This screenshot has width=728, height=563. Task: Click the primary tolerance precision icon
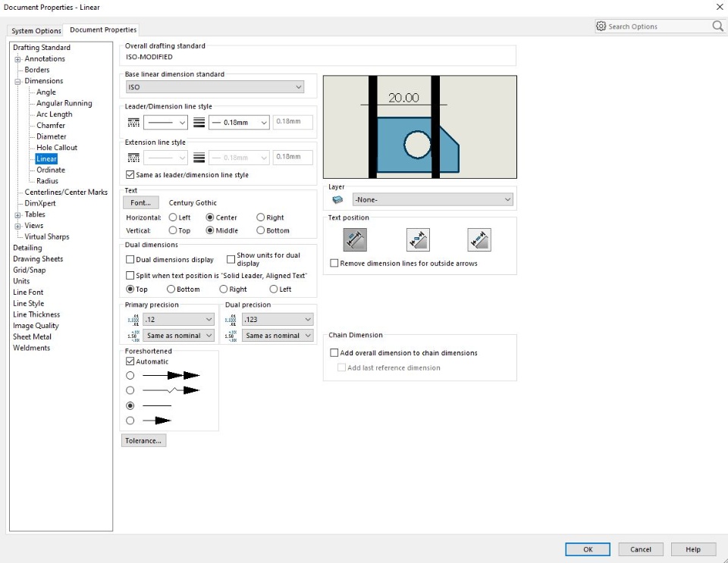click(133, 335)
